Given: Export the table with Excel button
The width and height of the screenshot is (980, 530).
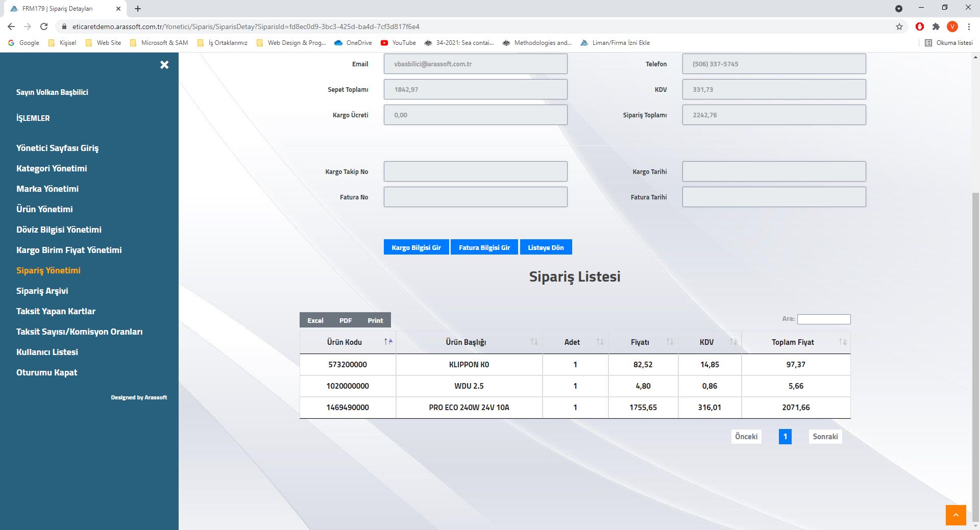Looking at the screenshot, I should click(x=315, y=320).
